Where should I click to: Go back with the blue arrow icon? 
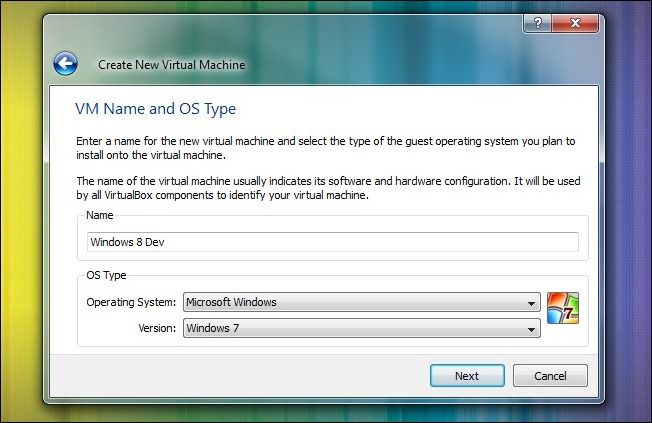[x=65, y=64]
